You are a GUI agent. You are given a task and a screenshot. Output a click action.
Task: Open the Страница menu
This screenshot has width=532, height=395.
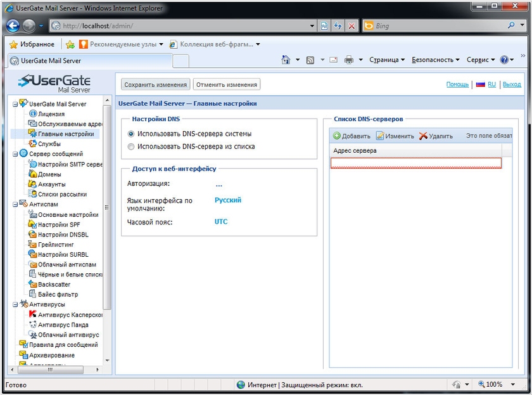[387, 60]
